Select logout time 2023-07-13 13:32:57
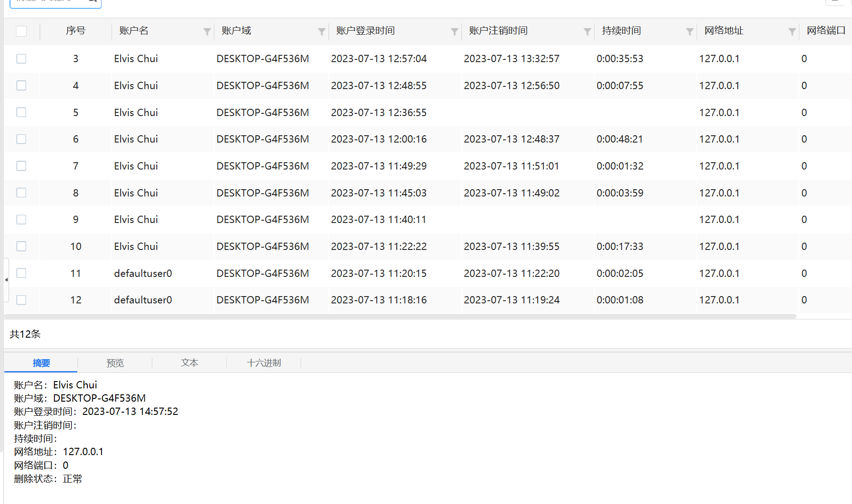Image resolution: width=852 pixels, height=504 pixels. point(511,58)
